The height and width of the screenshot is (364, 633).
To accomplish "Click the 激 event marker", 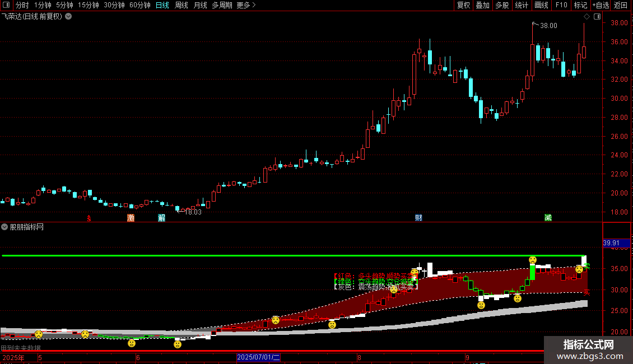I will (131, 218).
